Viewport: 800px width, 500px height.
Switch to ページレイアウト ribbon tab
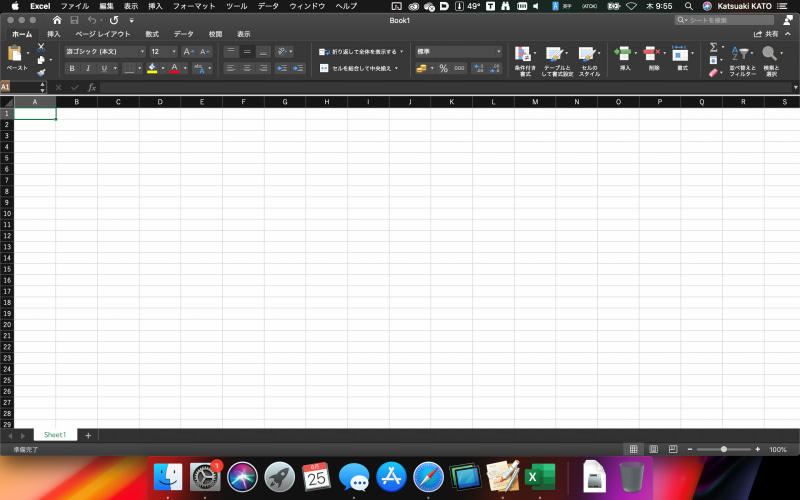point(103,34)
